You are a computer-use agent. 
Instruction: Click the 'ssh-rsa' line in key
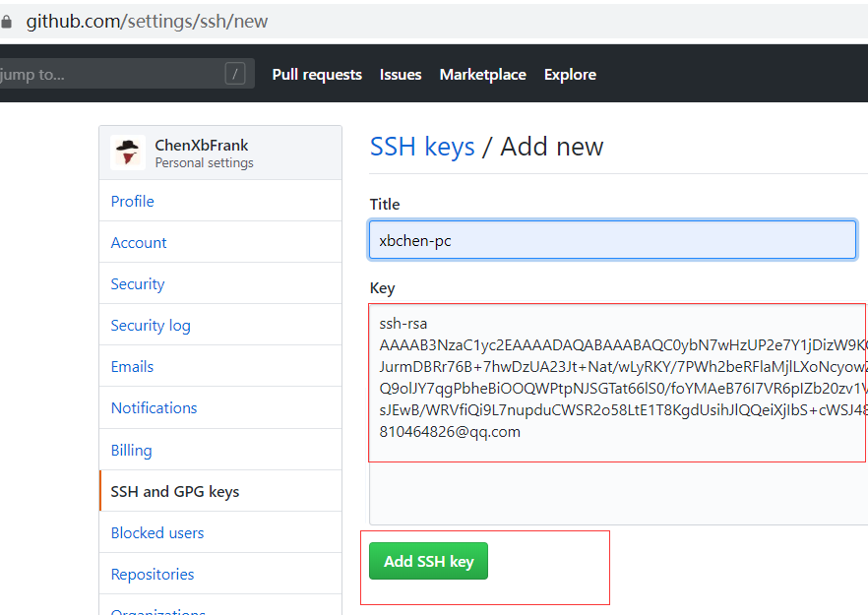(x=403, y=324)
